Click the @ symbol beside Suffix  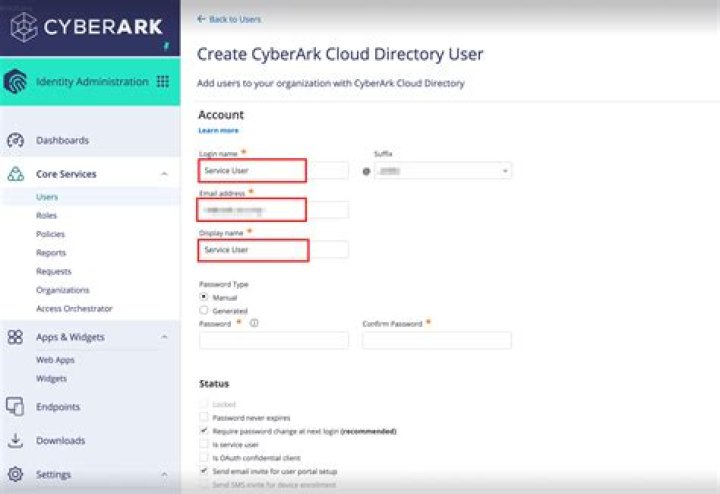tap(366, 172)
